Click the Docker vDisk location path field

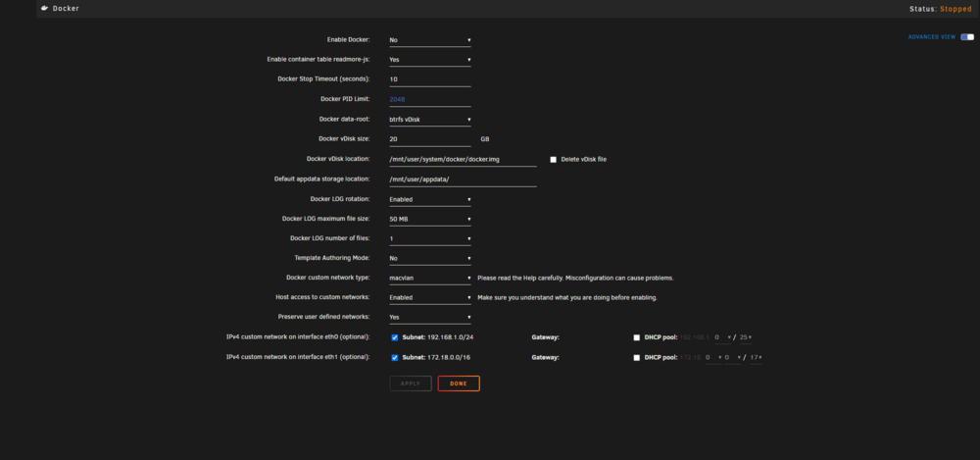coord(464,160)
